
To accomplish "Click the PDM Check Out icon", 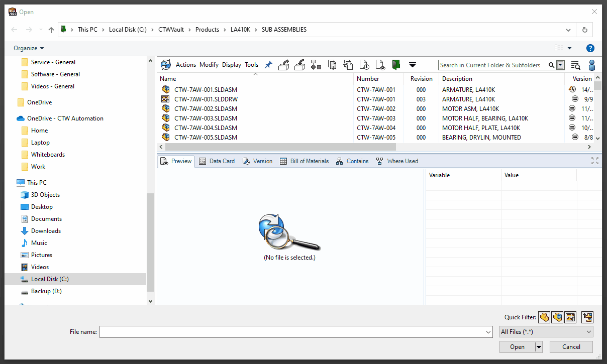I will click(x=284, y=65).
